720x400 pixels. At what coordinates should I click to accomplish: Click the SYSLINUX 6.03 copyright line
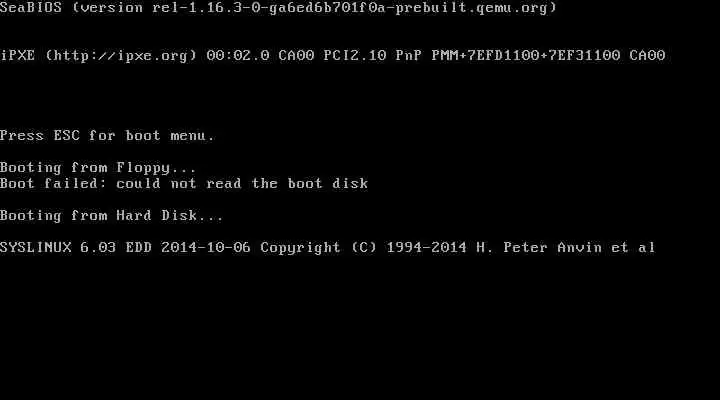(x=327, y=248)
